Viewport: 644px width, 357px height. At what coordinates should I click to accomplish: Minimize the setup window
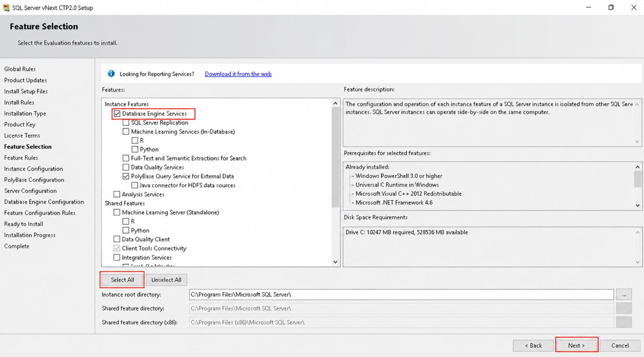[588, 7]
